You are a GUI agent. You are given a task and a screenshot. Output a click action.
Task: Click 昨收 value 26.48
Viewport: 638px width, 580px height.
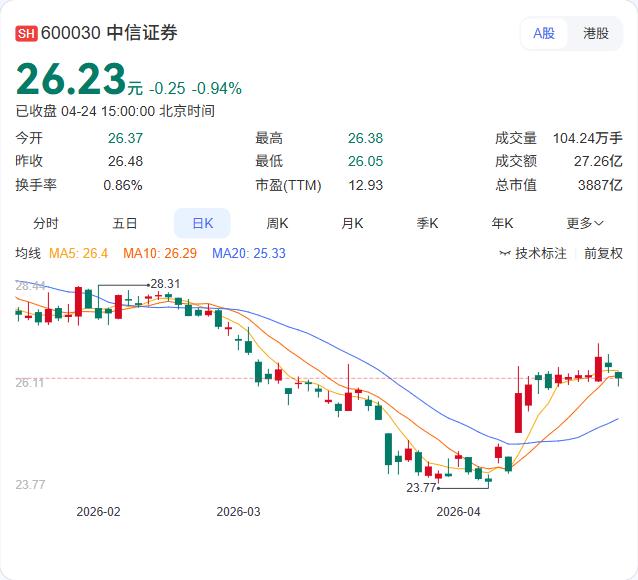[x=125, y=161]
